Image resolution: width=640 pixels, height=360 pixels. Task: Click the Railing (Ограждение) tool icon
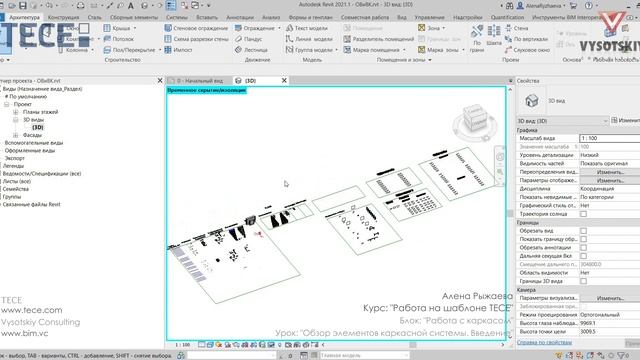[x=239, y=28]
